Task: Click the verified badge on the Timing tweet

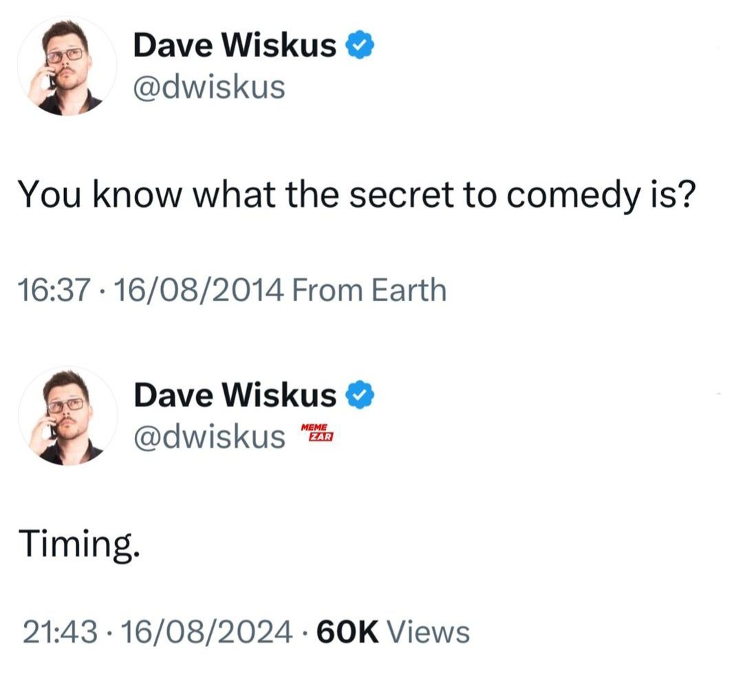Action: pyautogui.click(x=360, y=395)
